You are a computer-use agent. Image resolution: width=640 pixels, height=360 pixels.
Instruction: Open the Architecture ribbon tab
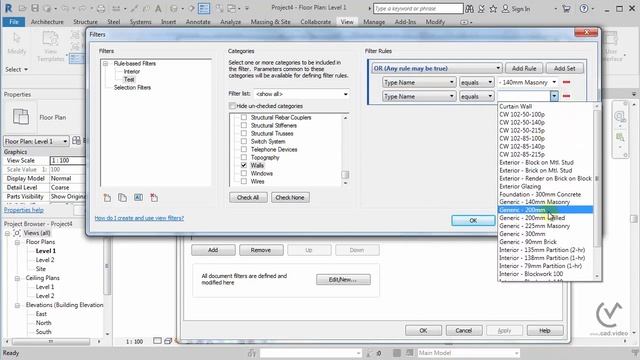click(x=47, y=22)
